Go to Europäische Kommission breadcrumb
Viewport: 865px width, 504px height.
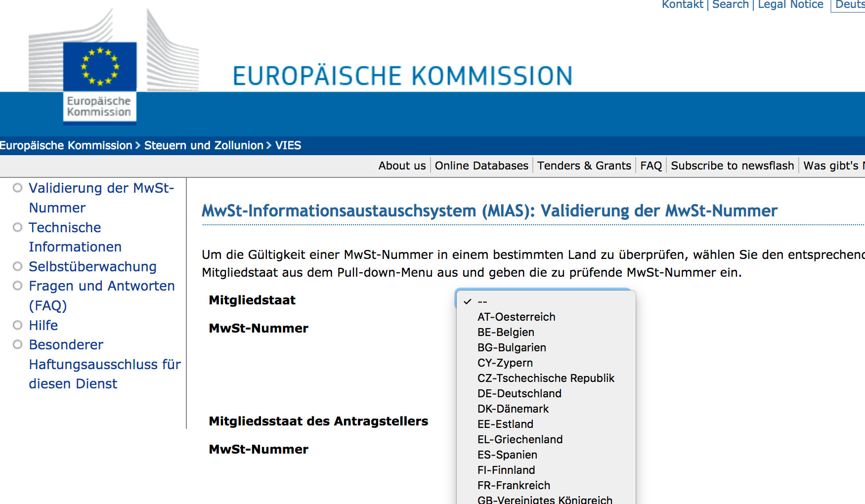[66, 145]
